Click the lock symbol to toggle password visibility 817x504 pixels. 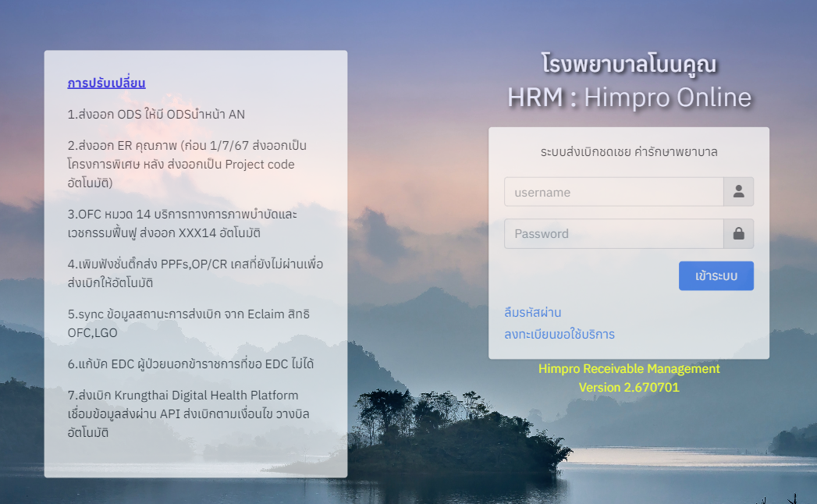(738, 233)
